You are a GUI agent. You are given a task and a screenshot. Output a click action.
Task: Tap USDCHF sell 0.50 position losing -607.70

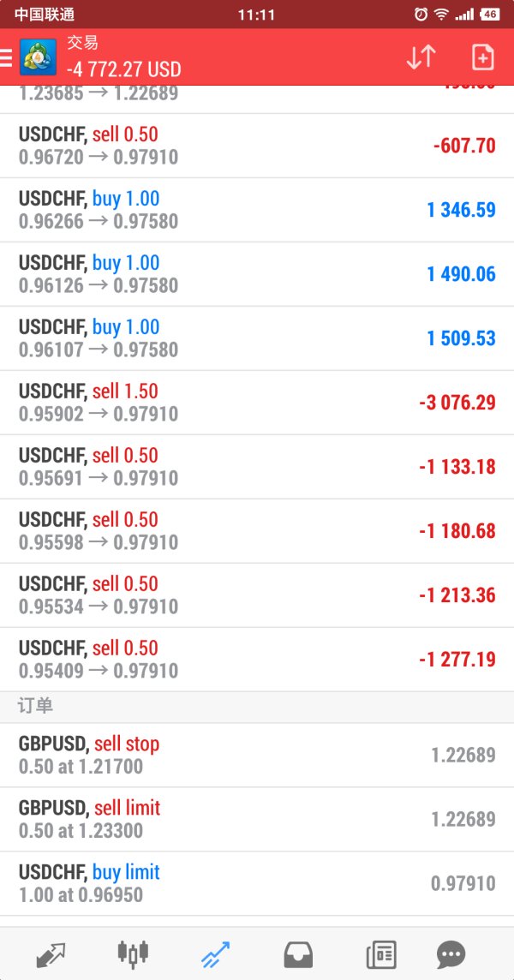click(257, 146)
